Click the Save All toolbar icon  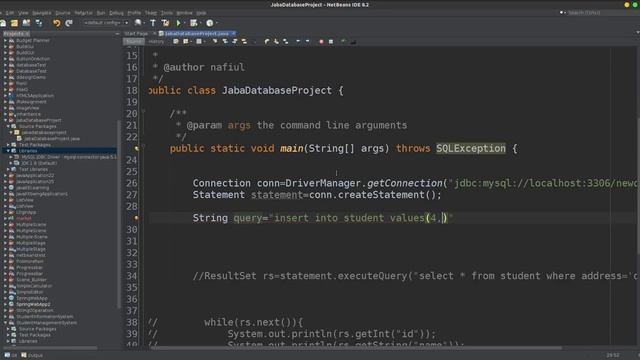coord(39,23)
